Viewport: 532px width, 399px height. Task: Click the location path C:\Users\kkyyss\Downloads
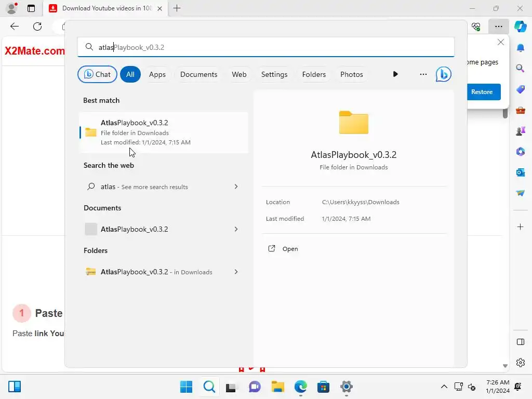[361, 202]
